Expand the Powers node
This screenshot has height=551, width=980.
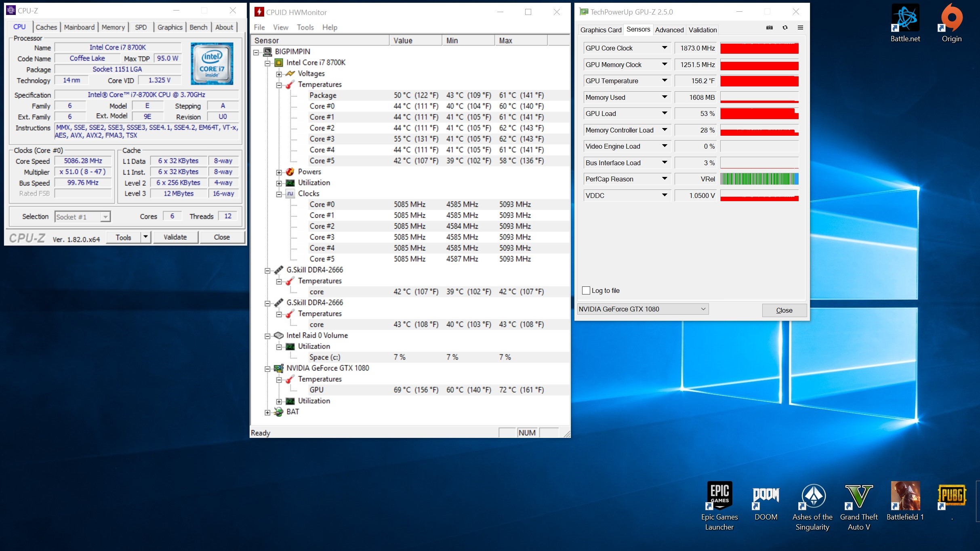tap(279, 172)
